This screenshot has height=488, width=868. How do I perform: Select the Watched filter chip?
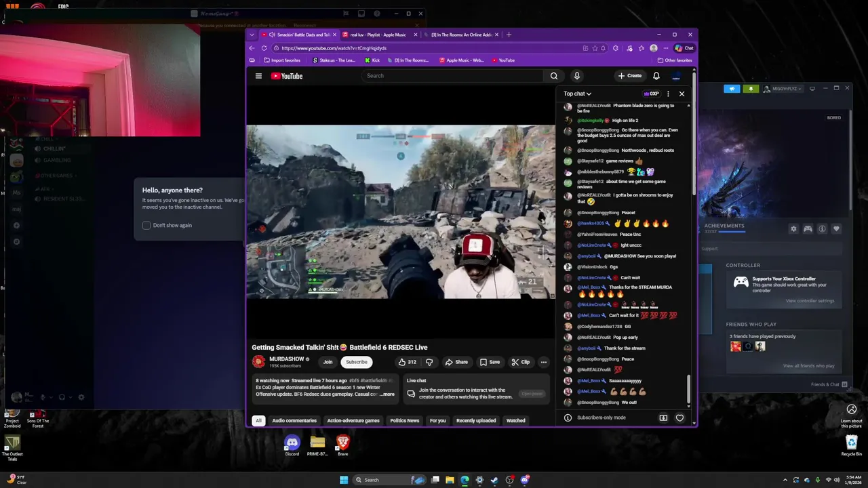(x=515, y=420)
